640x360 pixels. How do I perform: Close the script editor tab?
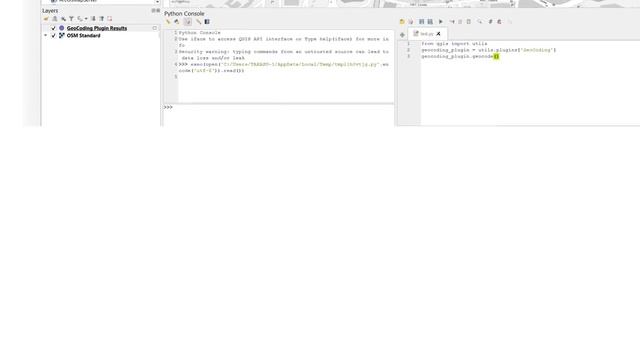coord(438,33)
